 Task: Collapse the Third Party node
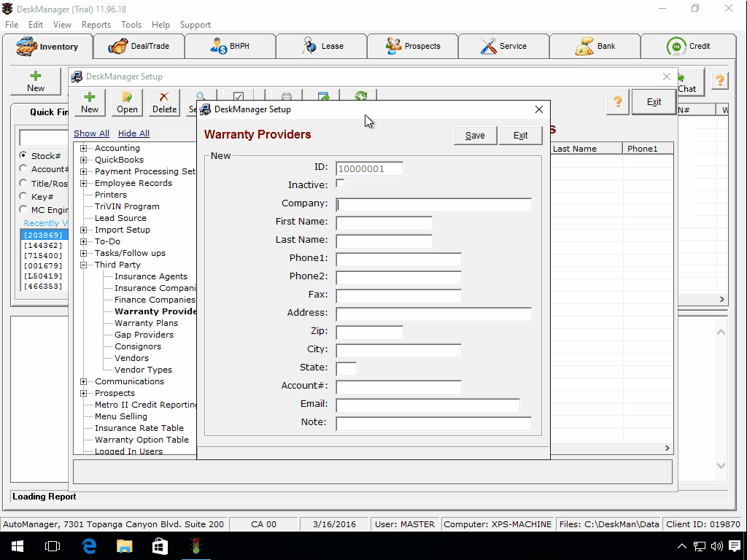coord(83,265)
